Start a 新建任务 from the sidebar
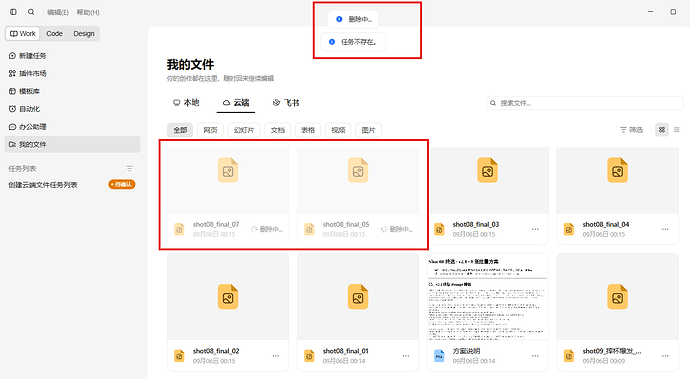Image resolution: width=690 pixels, height=379 pixels. tap(72, 55)
